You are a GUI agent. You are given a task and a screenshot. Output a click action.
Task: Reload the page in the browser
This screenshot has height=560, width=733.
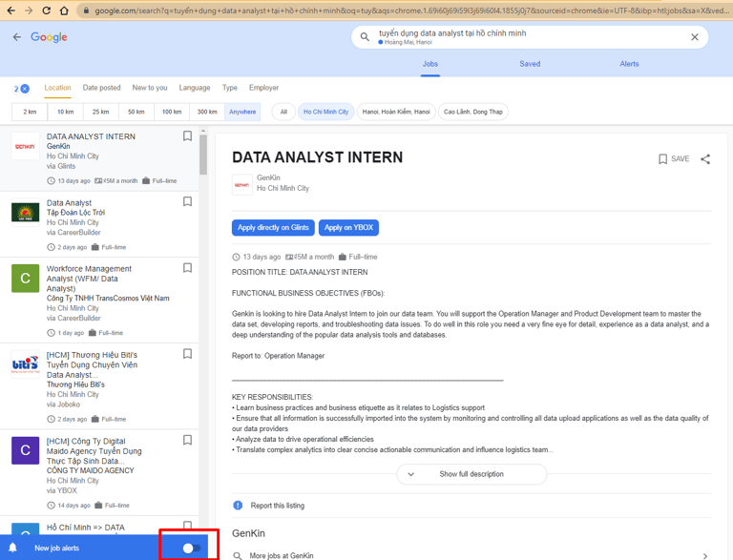46,10
